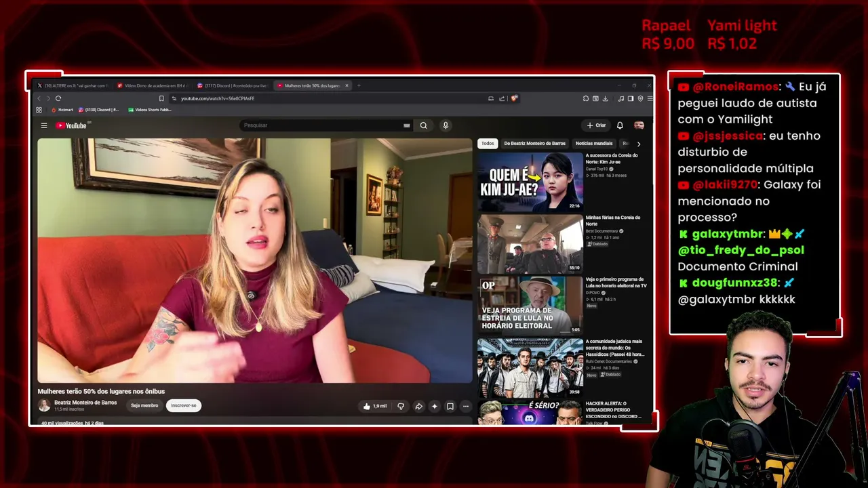The width and height of the screenshot is (868, 488).
Task: Open the browser main menu icon
Action: click(650, 98)
